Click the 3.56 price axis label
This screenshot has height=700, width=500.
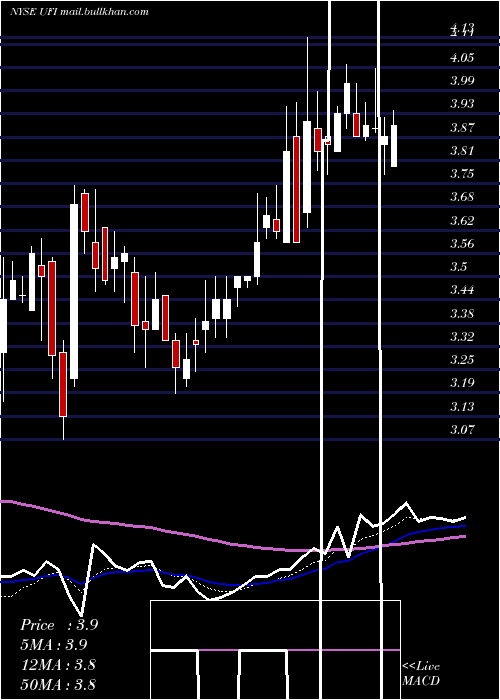coord(462,243)
